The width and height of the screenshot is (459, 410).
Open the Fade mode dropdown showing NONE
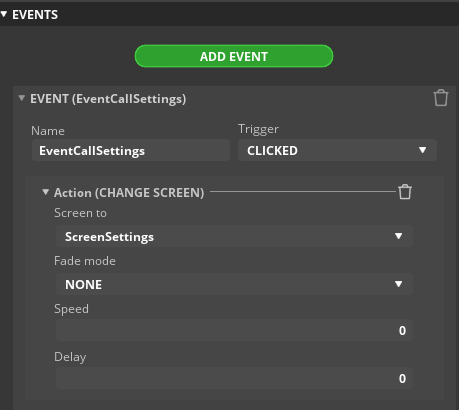point(234,284)
